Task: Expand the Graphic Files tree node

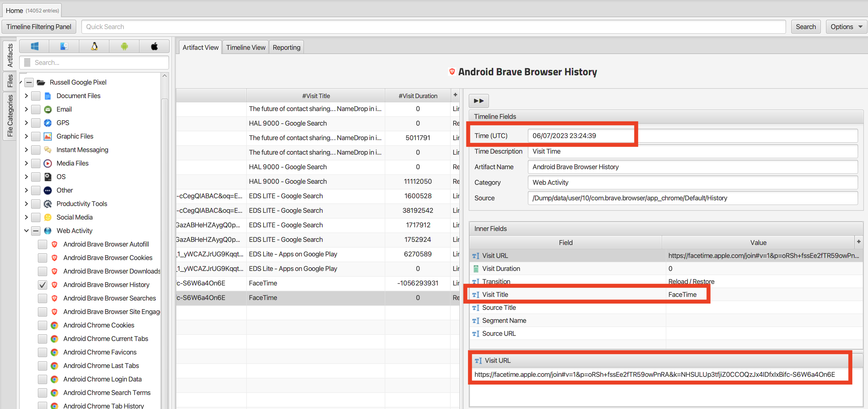Action: [x=26, y=137]
